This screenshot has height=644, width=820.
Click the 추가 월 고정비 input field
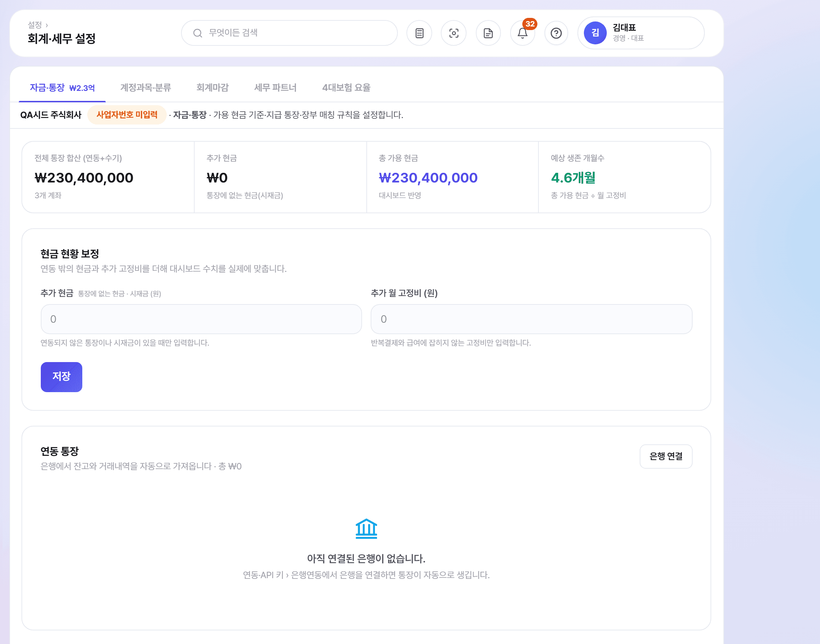[x=531, y=319]
